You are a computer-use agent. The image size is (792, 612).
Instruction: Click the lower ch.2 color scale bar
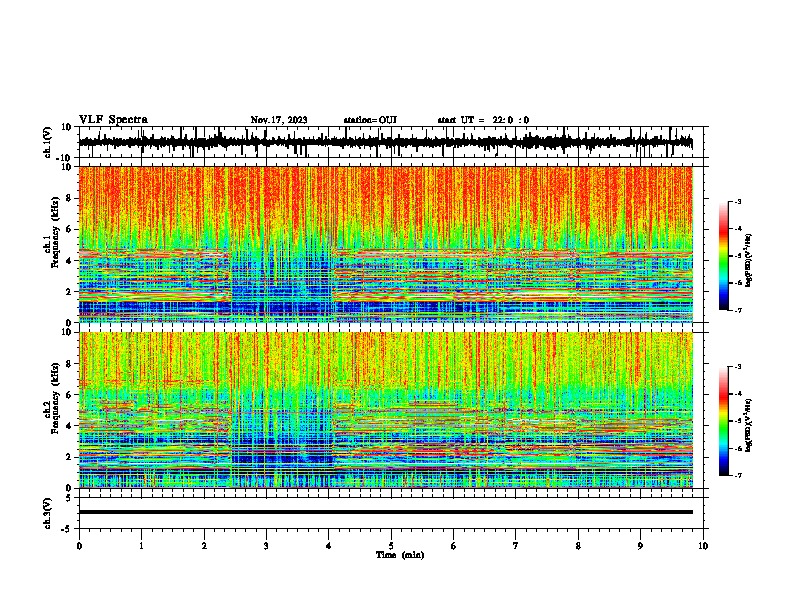click(x=724, y=421)
